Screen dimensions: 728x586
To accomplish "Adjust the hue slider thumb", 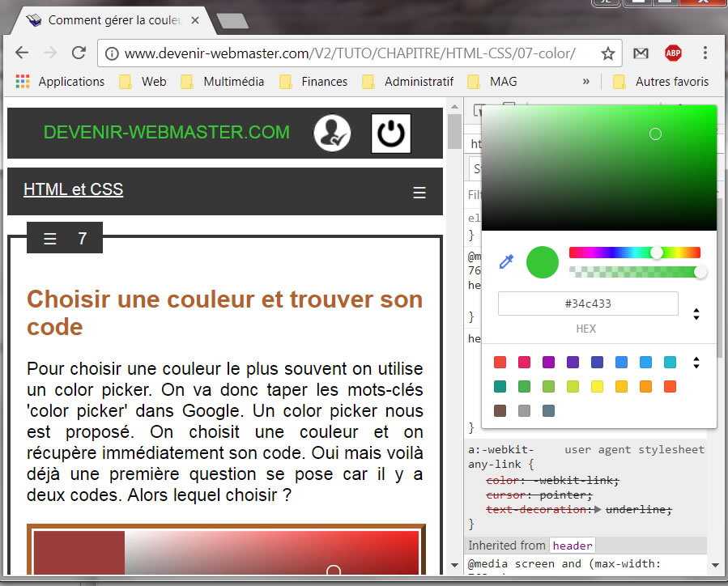I will tap(656, 253).
